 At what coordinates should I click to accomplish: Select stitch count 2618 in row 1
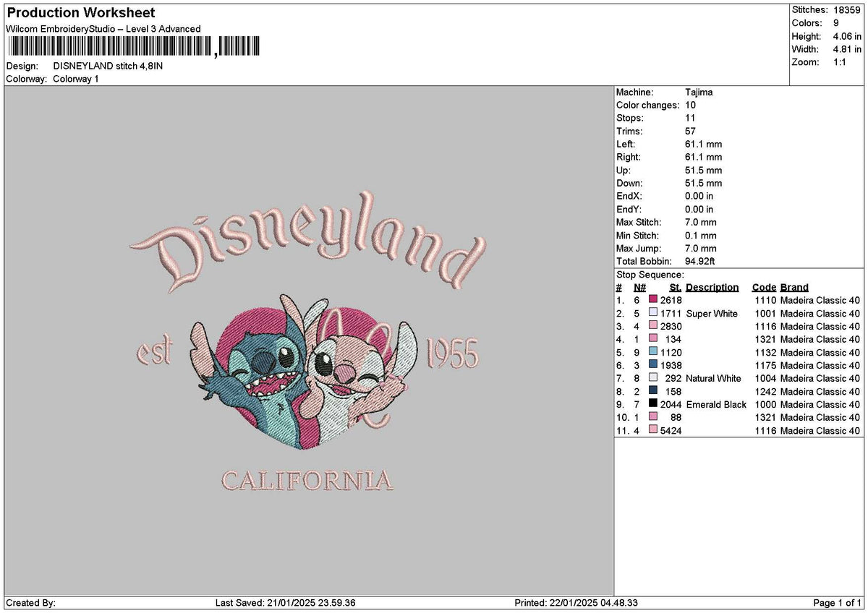(671, 300)
